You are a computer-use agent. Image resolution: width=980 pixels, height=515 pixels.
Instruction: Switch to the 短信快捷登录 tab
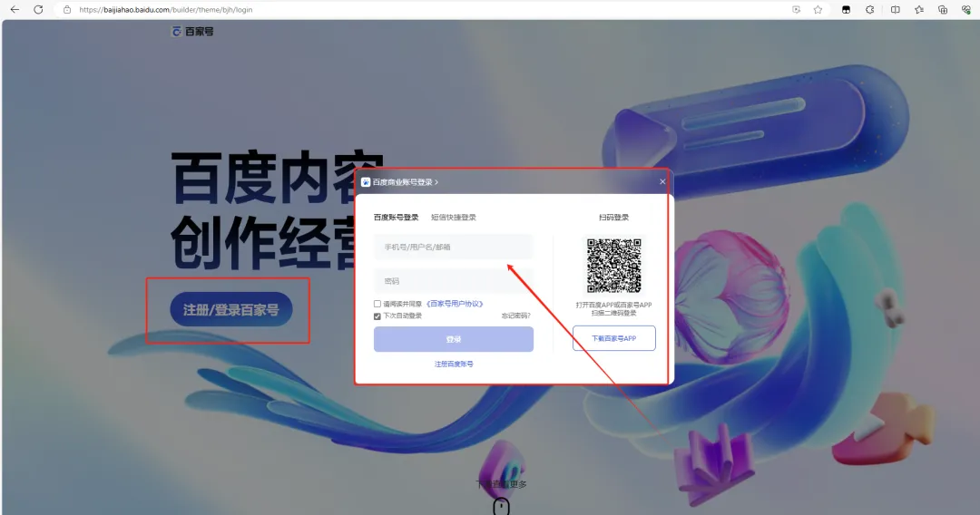[454, 218]
